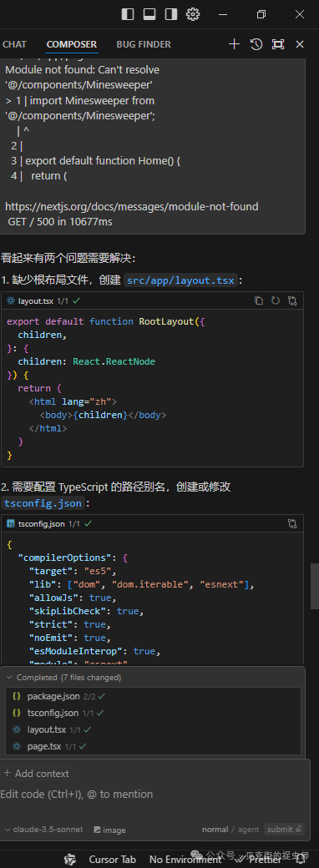Click No Environment in status bar
319x868 pixels.
point(185,859)
